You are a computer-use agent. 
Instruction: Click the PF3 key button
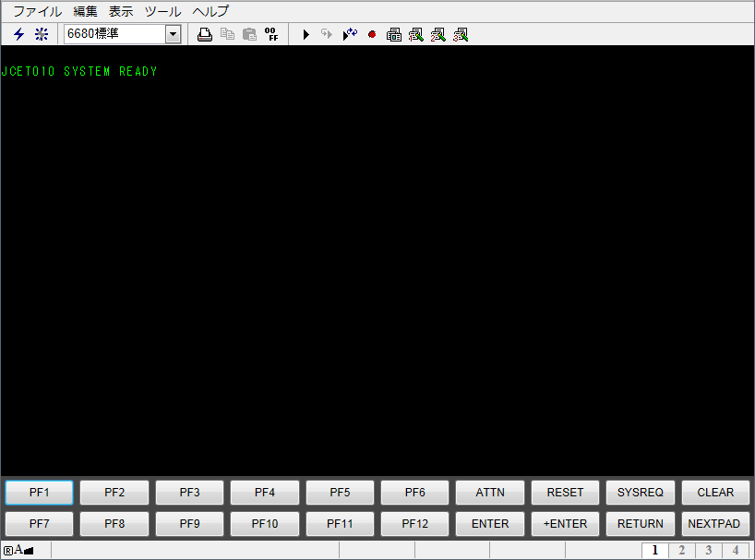click(190, 492)
